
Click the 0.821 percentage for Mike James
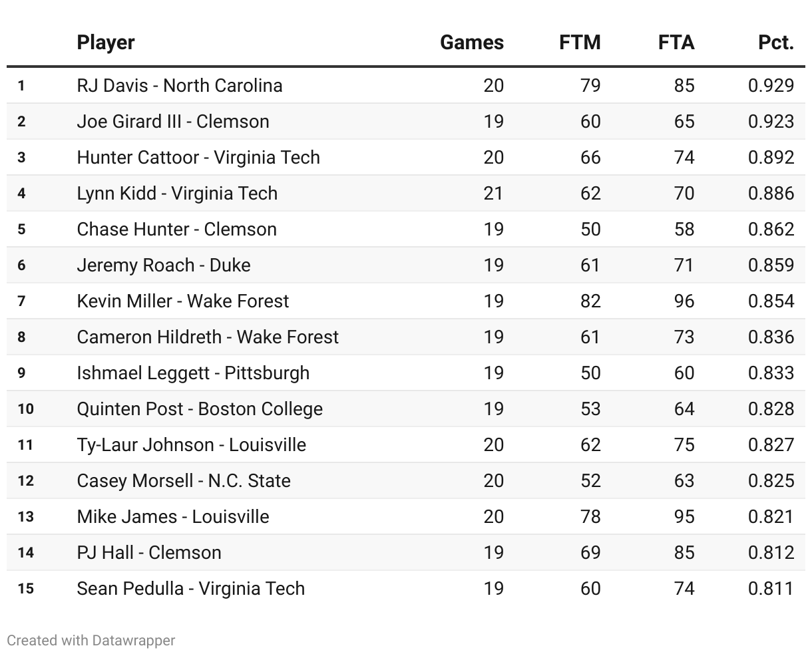coord(771,516)
